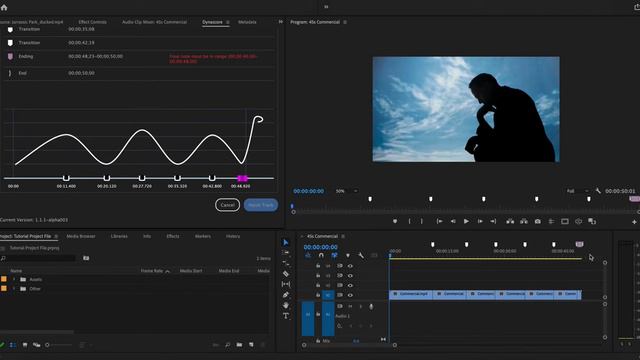
Task: Open the Program monitor Button Editor plus
Action: 634,222
